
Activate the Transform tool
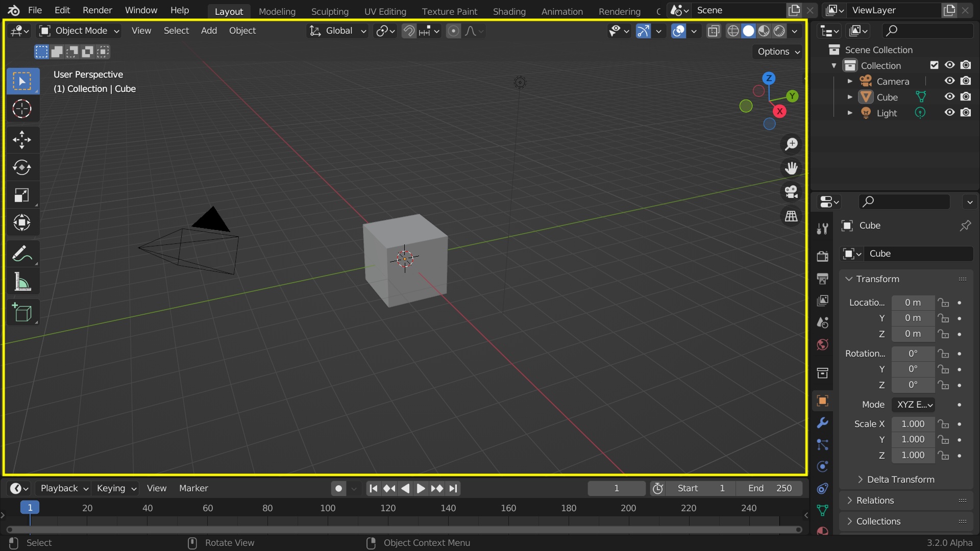coord(22,222)
